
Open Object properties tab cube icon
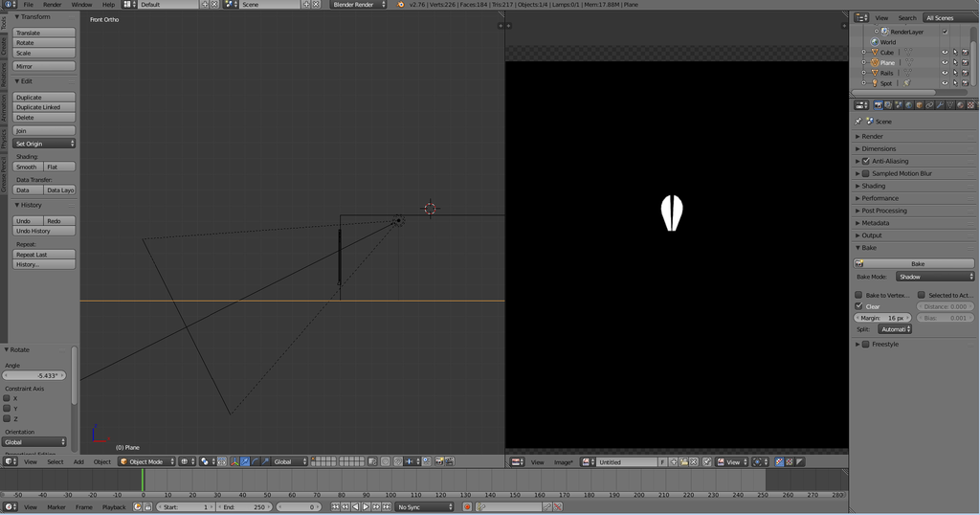919,105
